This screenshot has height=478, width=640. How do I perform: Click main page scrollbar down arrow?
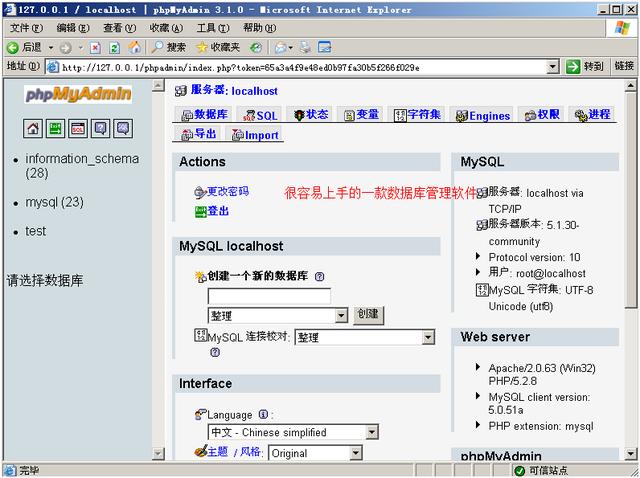(x=631, y=453)
